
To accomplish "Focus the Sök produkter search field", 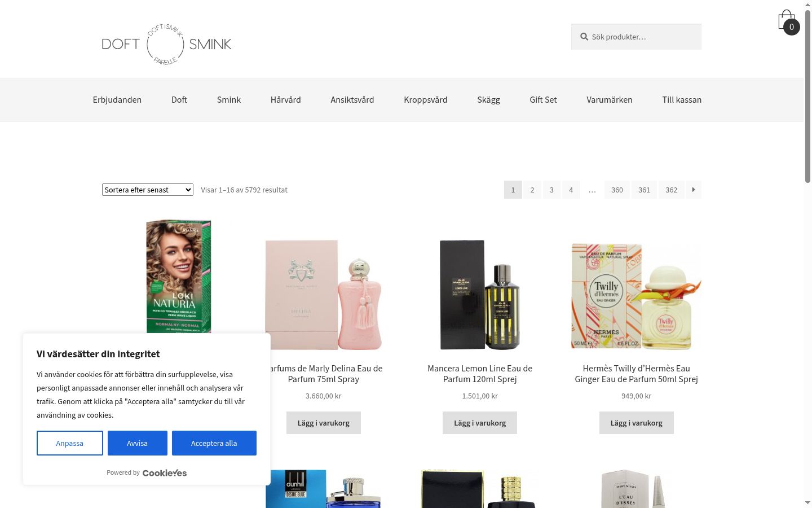I will [x=636, y=37].
